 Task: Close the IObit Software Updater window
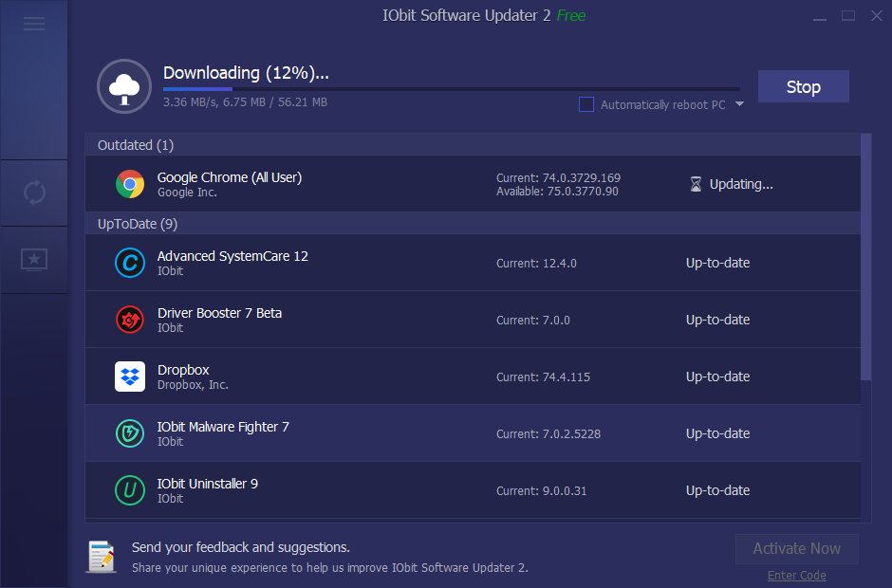point(877,16)
